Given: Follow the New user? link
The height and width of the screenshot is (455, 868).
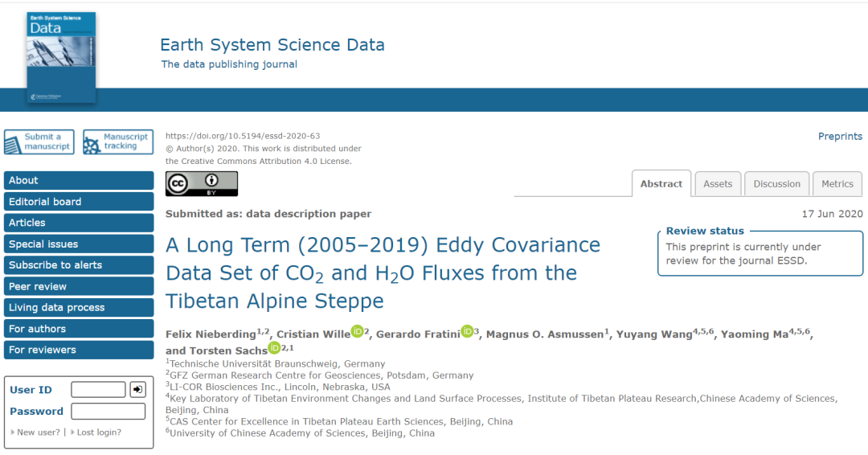Looking at the screenshot, I should tap(39, 432).
